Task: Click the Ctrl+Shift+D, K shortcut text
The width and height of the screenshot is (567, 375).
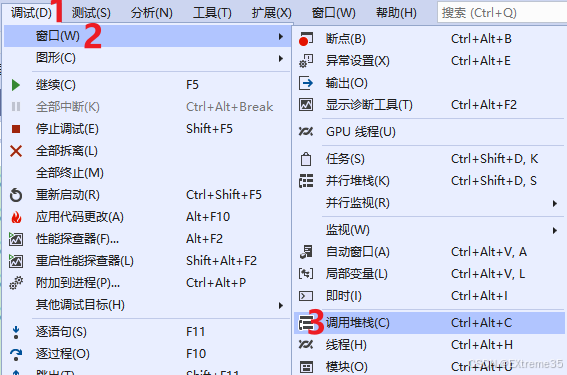Action: [x=494, y=159]
